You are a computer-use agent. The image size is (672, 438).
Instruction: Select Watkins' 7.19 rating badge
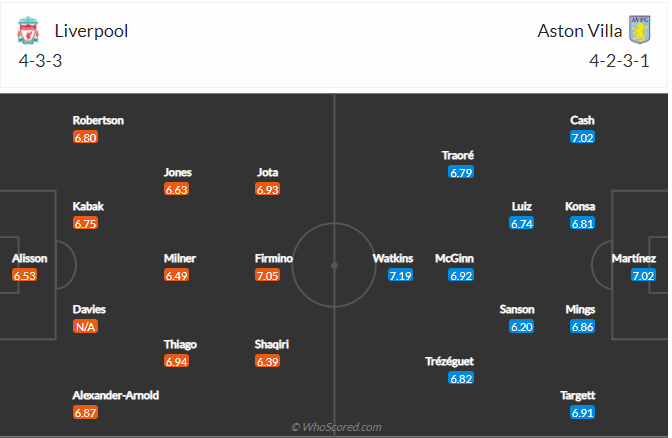[400, 275]
